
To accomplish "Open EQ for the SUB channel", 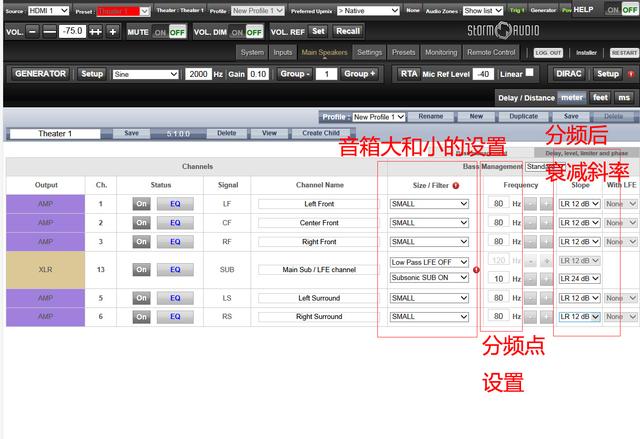I will 174,269.
